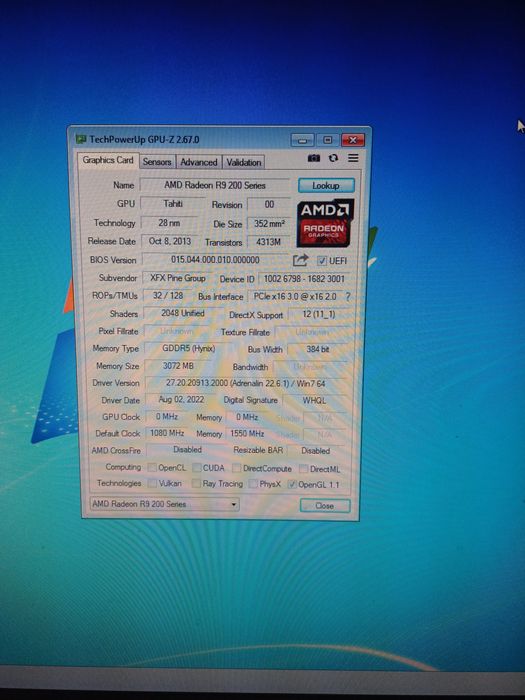Click the screenshot camera icon
The width and height of the screenshot is (525, 700).
coord(314,158)
